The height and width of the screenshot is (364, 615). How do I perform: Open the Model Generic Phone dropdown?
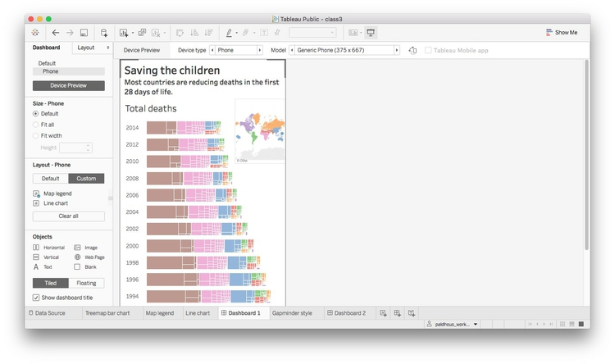344,50
